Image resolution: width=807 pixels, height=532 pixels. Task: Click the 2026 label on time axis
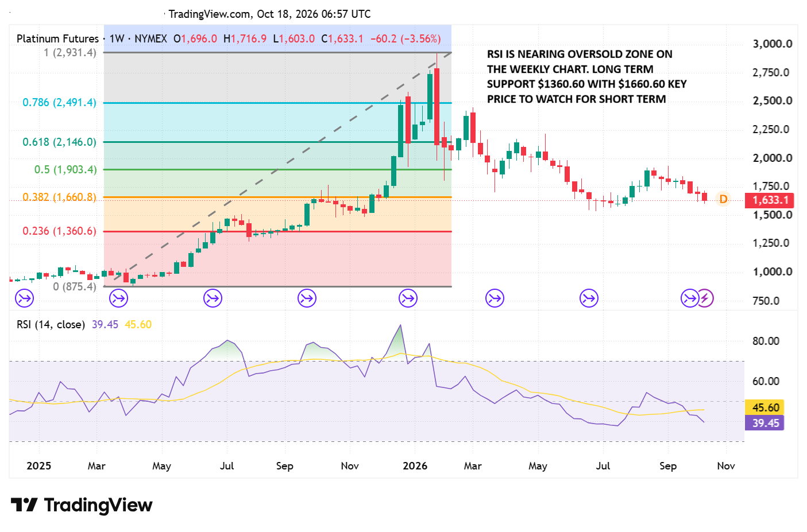point(415,465)
